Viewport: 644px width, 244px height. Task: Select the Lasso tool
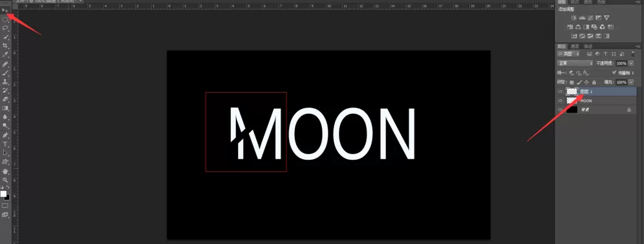[x=5, y=28]
